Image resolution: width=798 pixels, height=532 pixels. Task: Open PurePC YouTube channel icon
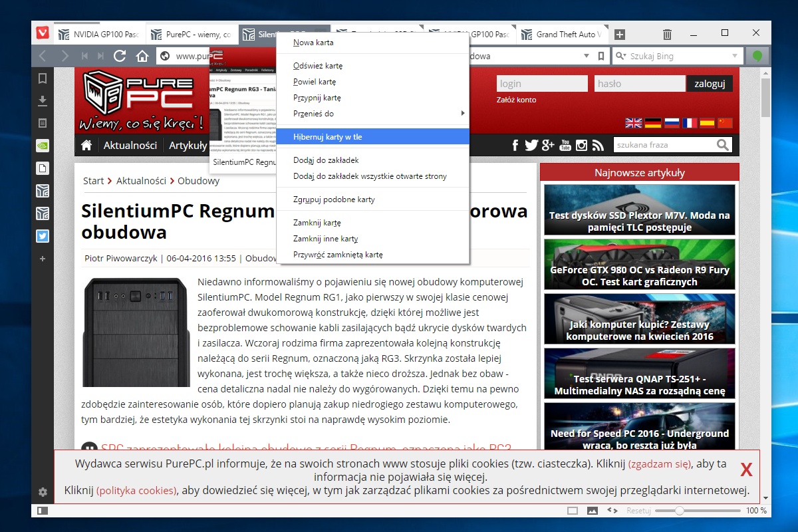click(x=565, y=145)
